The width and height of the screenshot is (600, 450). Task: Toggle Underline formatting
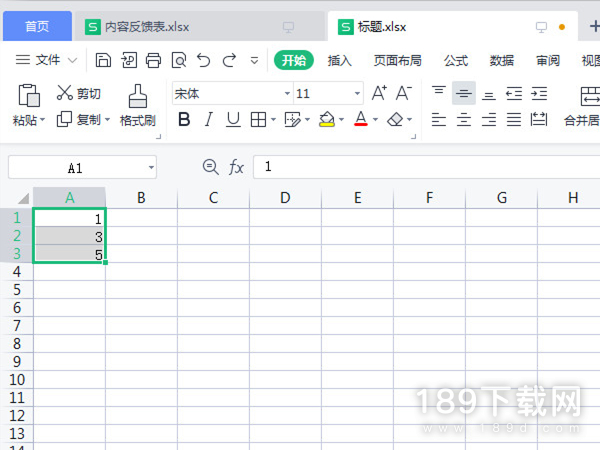pyautogui.click(x=233, y=120)
